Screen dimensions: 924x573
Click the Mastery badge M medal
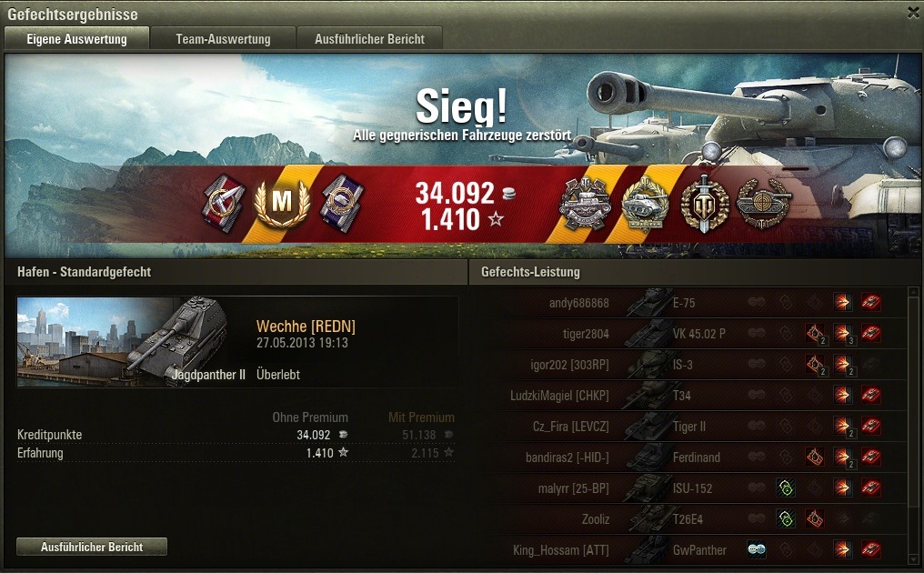click(282, 204)
